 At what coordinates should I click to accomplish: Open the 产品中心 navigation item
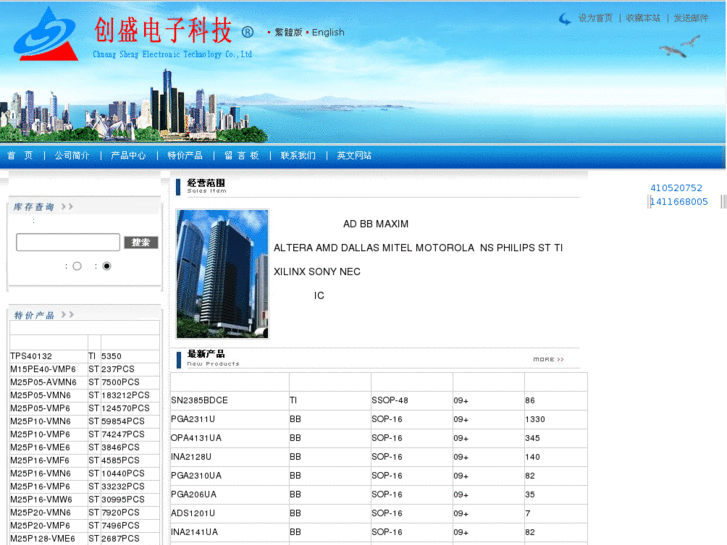click(128, 155)
